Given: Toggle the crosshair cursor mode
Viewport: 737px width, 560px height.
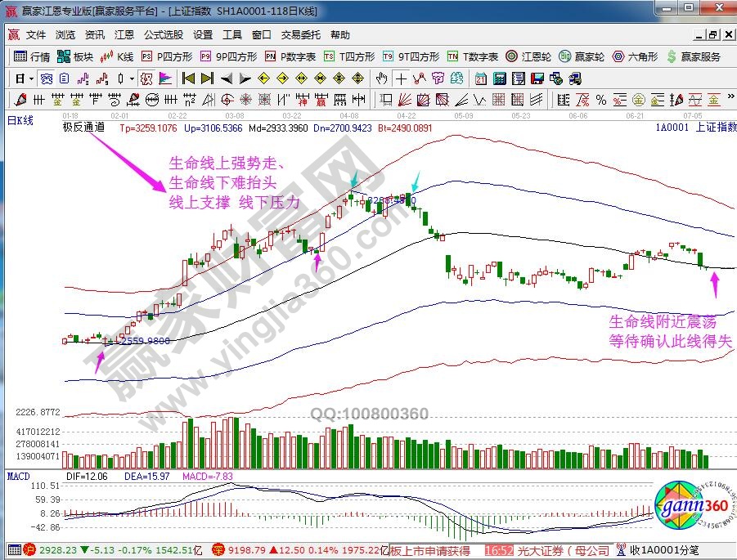Looking at the screenshot, I should click(401, 78).
